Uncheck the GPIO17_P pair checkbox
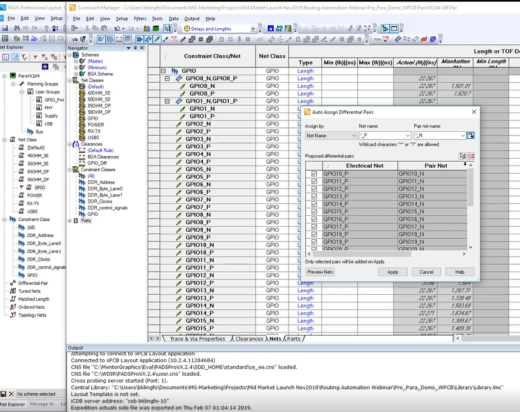 [x=314, y=227]
